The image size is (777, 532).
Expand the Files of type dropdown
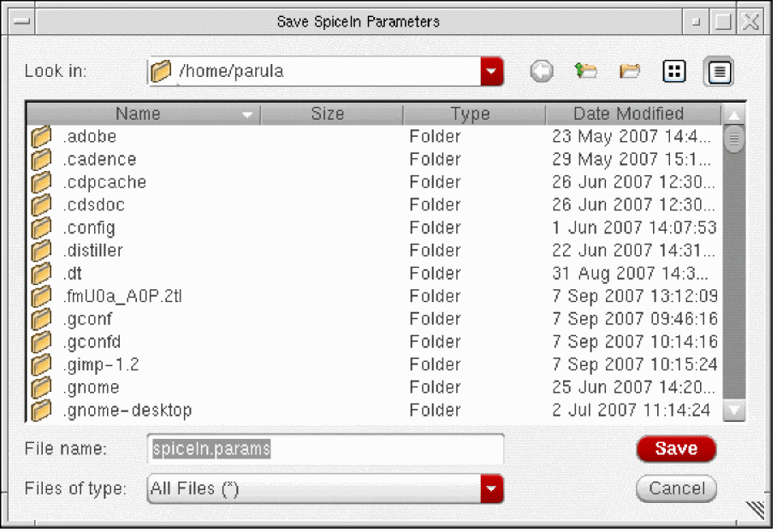coord(492,489)
